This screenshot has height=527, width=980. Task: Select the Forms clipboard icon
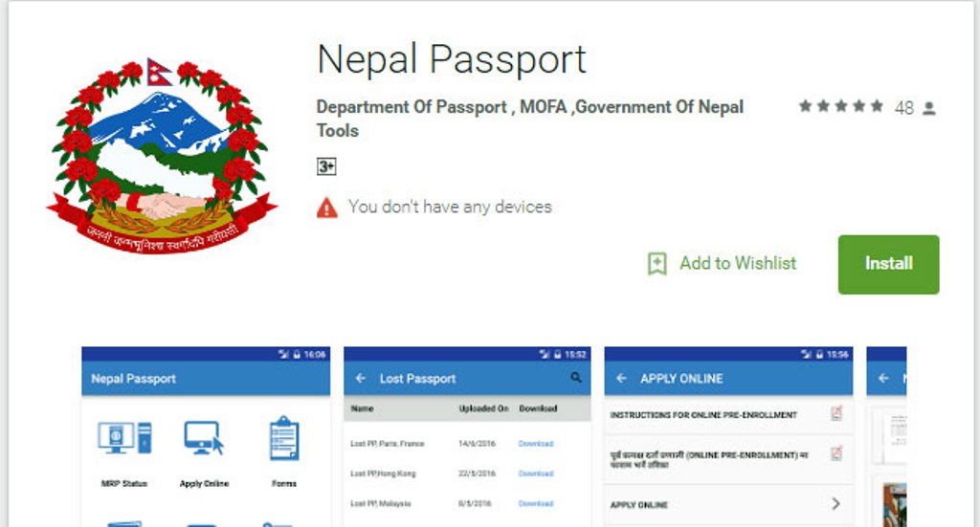[x=283, y=438]
